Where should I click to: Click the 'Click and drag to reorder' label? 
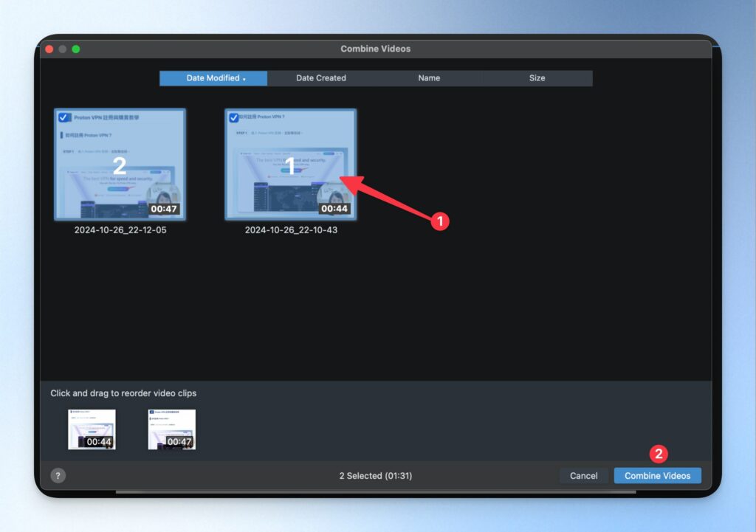[x=123, y=393]
